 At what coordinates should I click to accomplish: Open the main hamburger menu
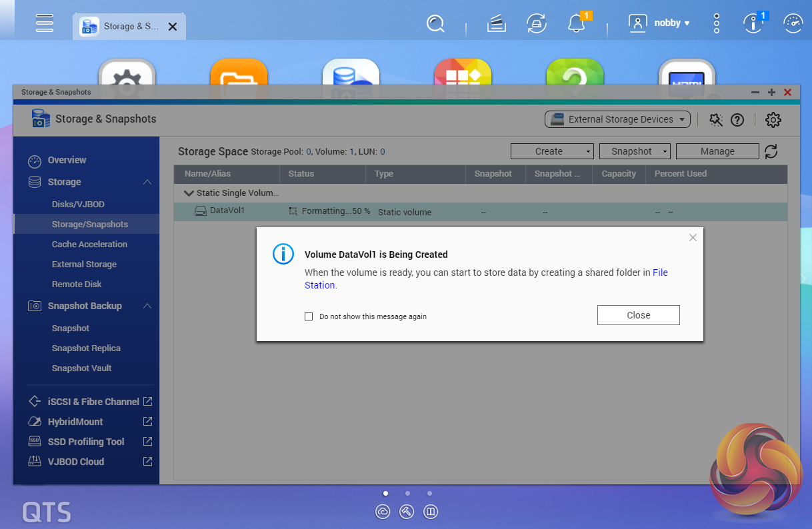[x=45, y=23]
